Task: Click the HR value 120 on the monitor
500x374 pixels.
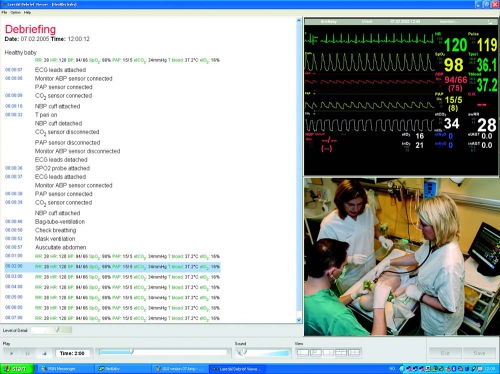Action: 455,45
